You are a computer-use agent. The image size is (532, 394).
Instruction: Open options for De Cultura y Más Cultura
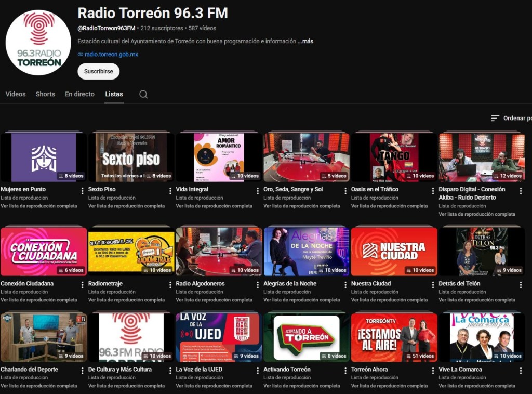click(x=170, y=371)
